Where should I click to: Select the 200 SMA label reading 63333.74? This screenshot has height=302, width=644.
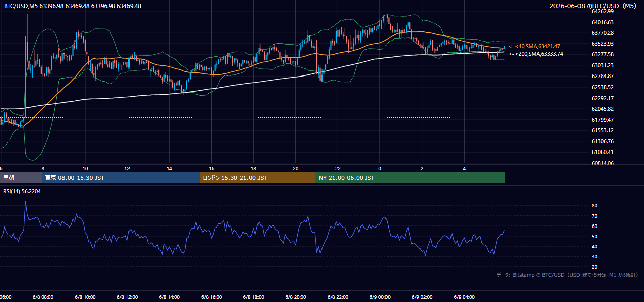(536, 54)
